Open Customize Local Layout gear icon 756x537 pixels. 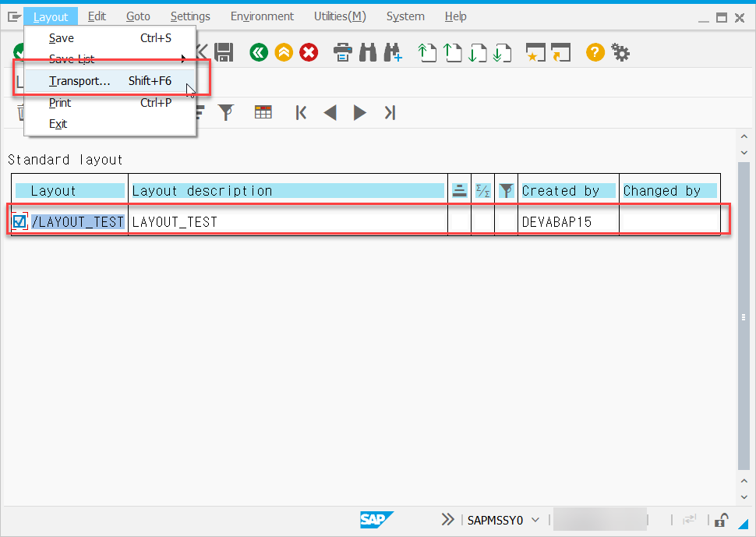pyautogui.click(x=620, y=52)
